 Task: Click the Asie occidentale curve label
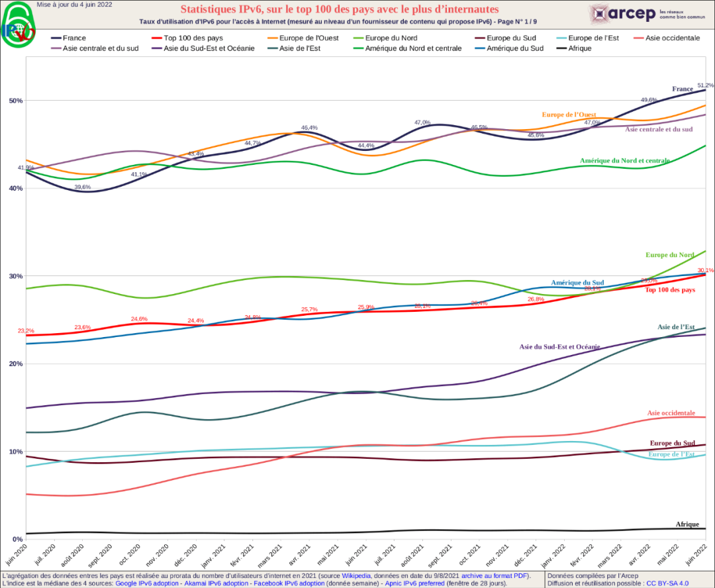tap(671, 413)
